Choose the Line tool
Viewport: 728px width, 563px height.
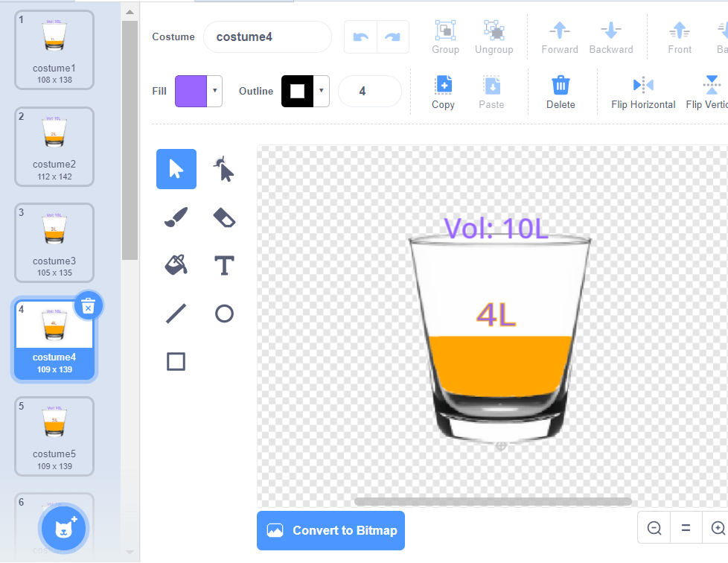[176, 314]
